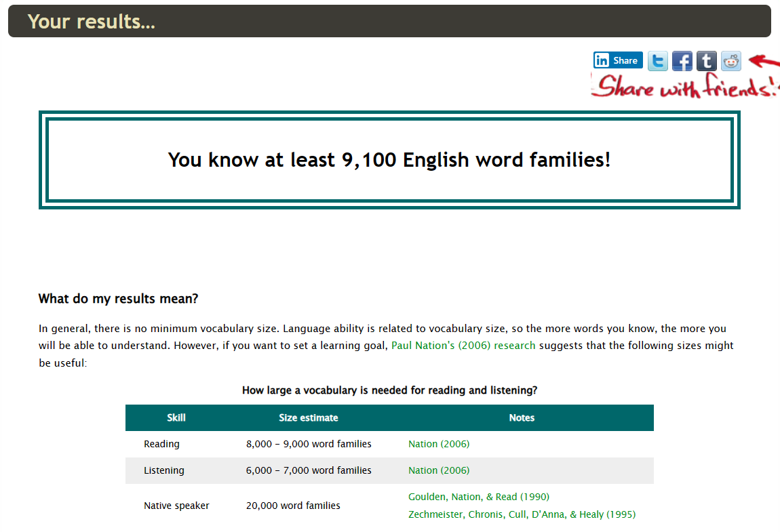Open Zechmeister, Chronis, Cull, D'Anna, & Healy link

click(x=522, y=514)
